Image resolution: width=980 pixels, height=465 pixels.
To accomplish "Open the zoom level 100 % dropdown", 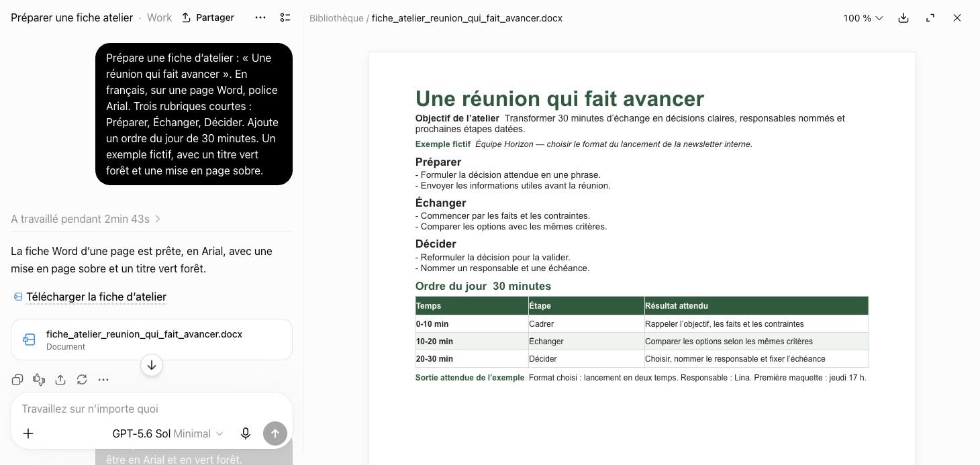I will click(863, 18).
